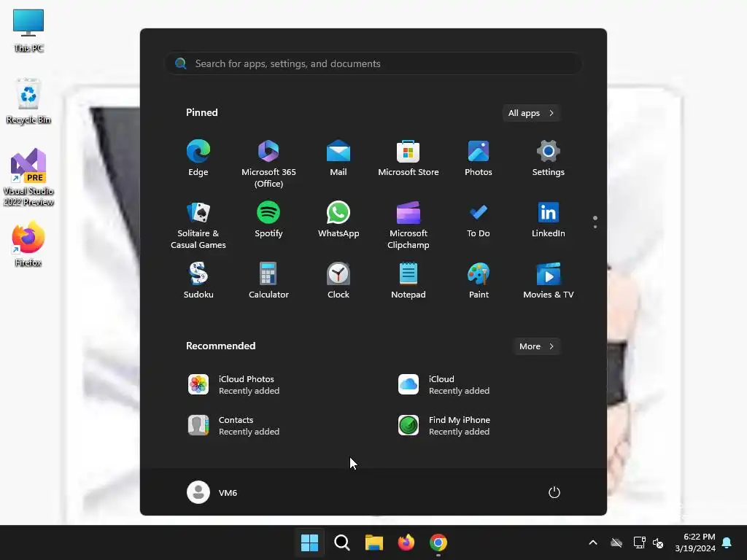
Task: Open File Explorer from taskbar
Action: tap(374, 542)
